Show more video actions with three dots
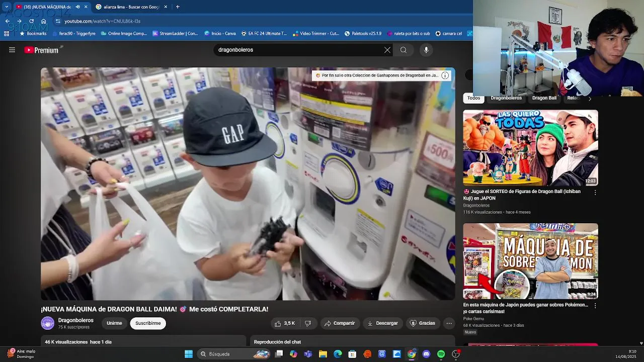Viewport: 644px width, 362px height. pos(449,323)
